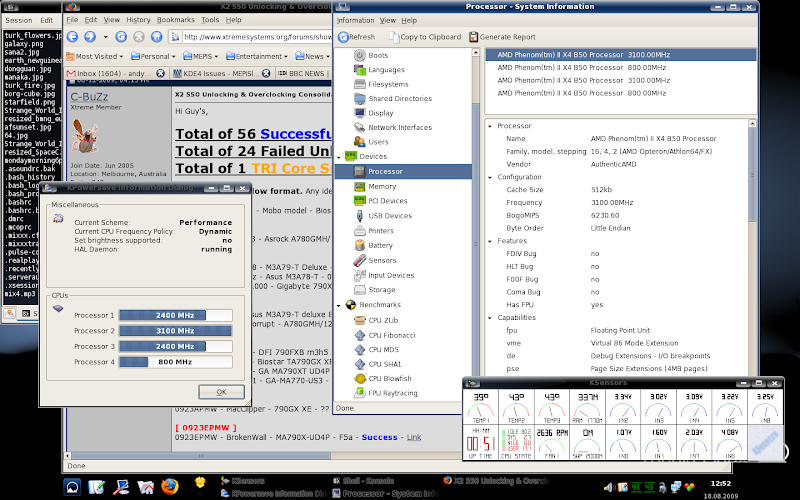Open Help menu in System Information
800x500 pixels.
click(x=409, y=20)
